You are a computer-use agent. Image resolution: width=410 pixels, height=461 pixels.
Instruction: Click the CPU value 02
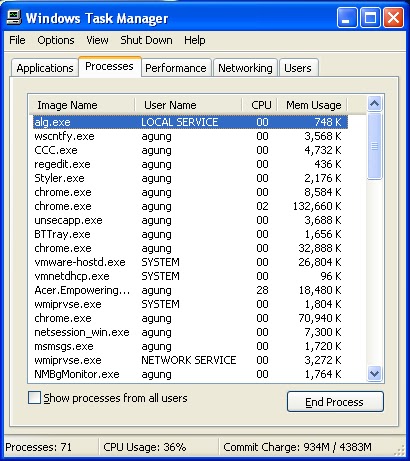pos(262,206)
